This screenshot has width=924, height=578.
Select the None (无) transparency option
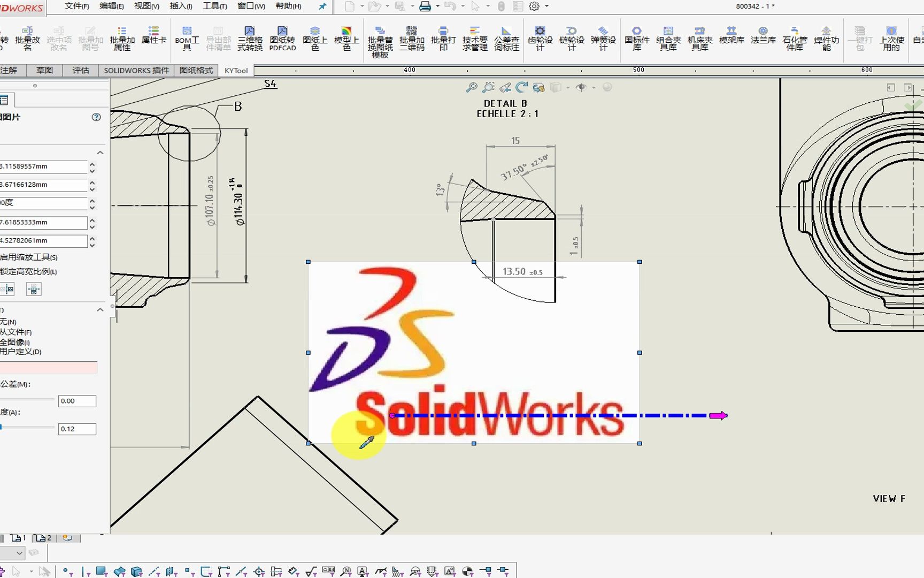pos(8,322)
